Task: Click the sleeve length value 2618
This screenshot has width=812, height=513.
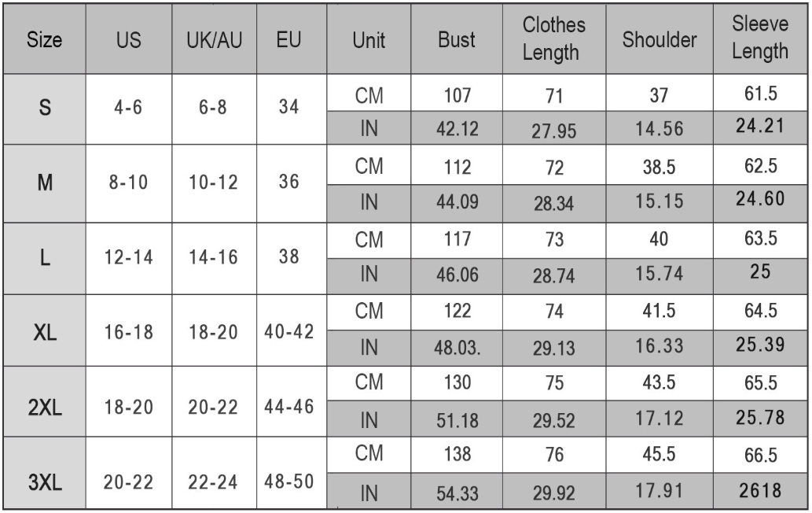Action: coord(760,491)
